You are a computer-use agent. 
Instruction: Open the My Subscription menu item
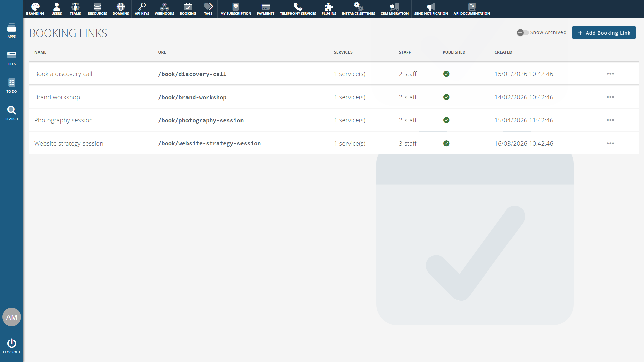(x=235, y=9)
